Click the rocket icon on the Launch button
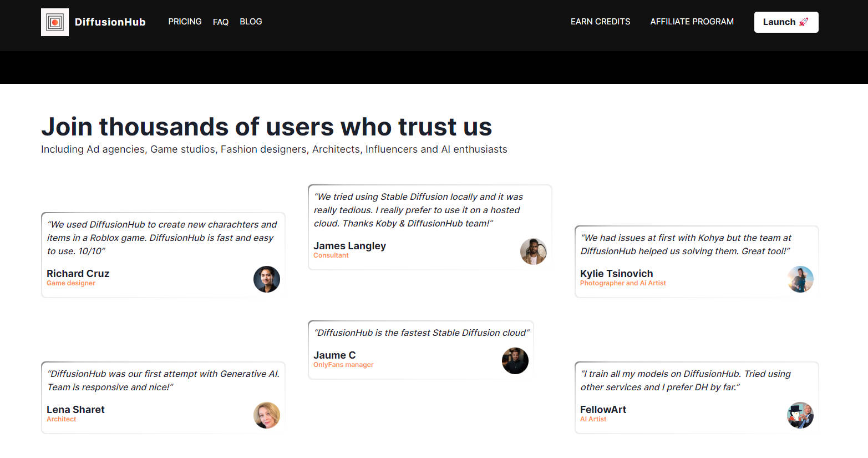 coord(803,21)
